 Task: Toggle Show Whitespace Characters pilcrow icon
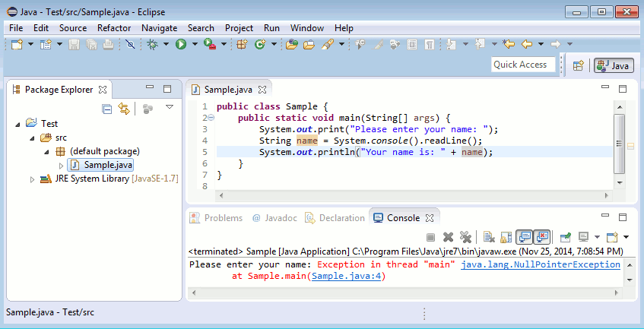[x=429, y=44]
